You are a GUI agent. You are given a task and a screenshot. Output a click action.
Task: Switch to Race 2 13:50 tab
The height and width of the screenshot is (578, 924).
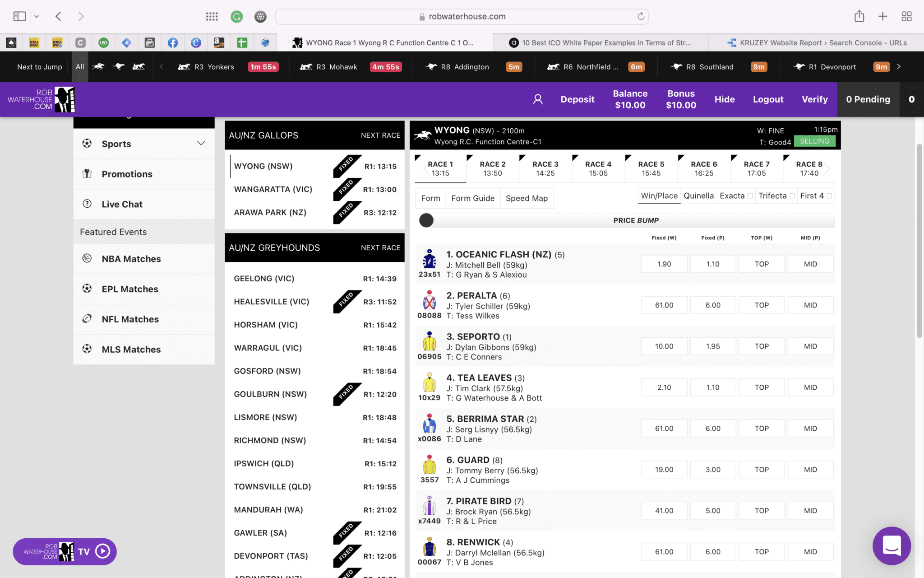pos(493,168)
